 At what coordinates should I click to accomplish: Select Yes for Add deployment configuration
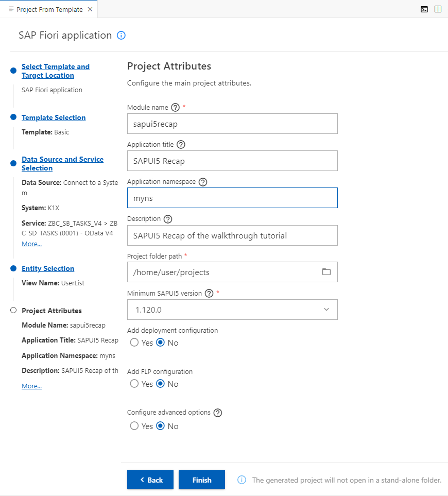(134, 343)
